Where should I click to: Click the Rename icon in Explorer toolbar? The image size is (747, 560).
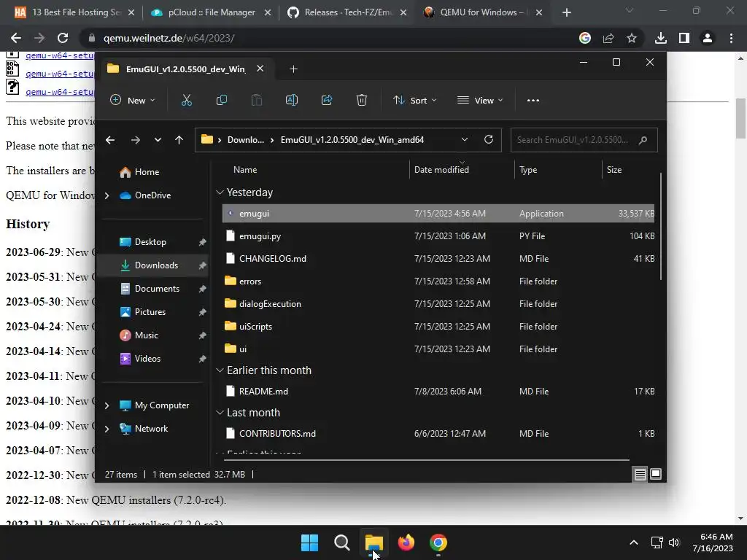(x=292, y=100)
